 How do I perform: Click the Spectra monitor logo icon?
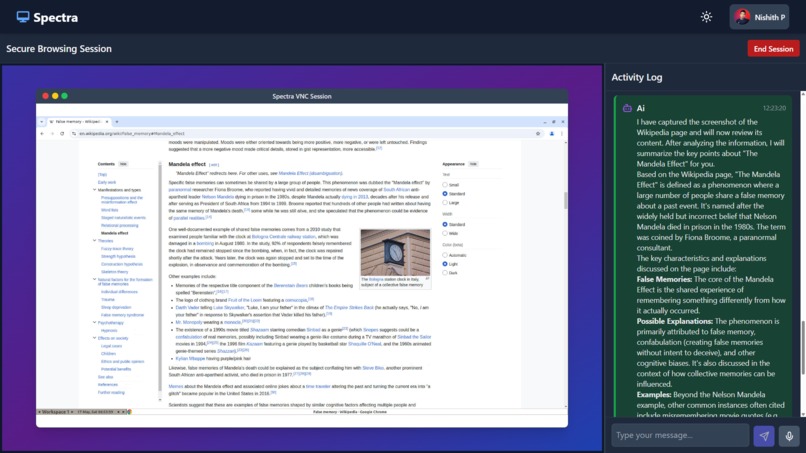pyautogui.click(x=23, y=17)
